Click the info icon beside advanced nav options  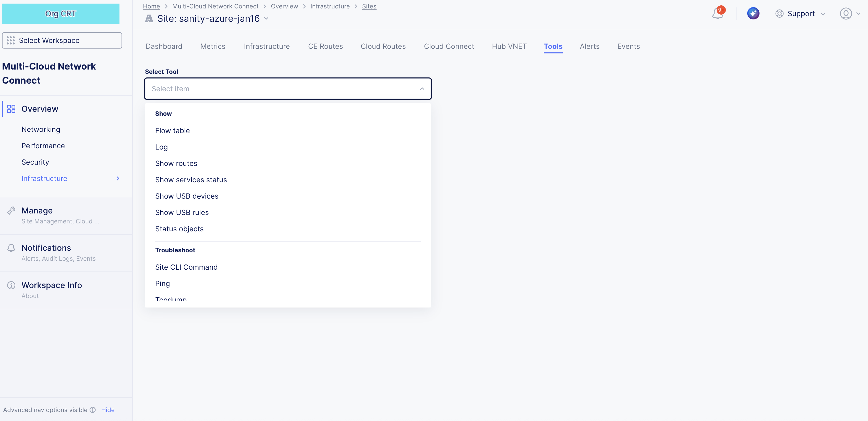(x=93, y=410)
